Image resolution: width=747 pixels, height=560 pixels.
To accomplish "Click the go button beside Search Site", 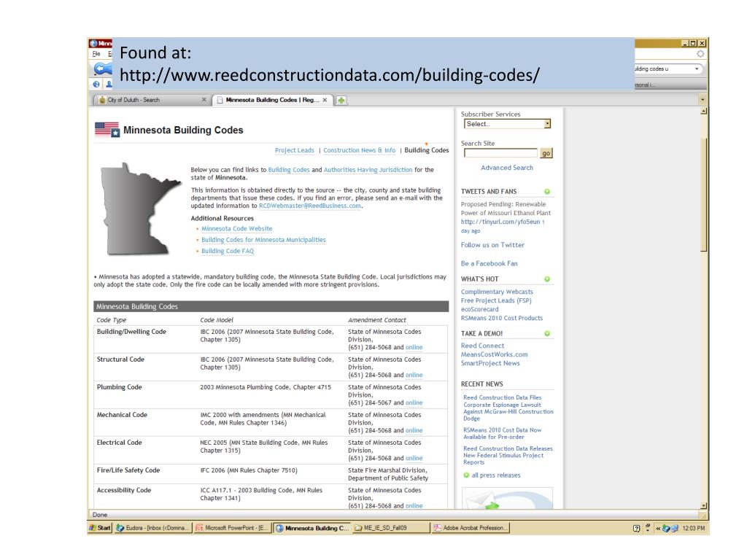I will tap(546, 153).
